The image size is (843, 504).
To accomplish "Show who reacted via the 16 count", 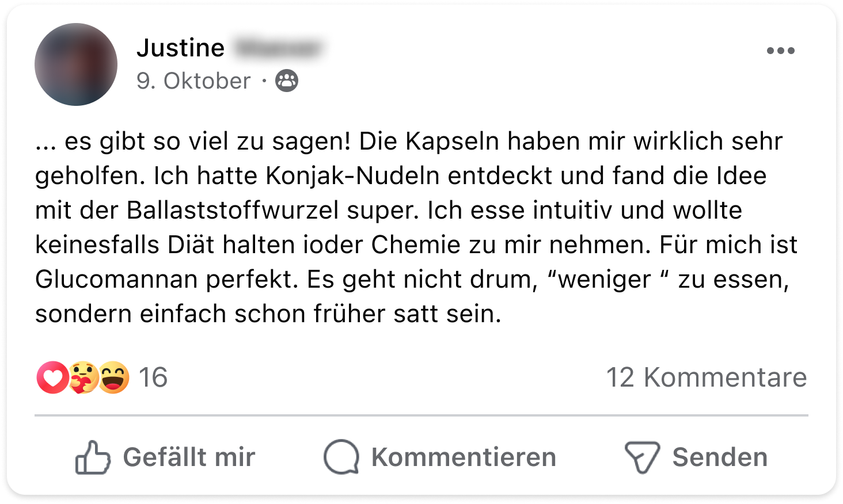I will click(153, 377).
